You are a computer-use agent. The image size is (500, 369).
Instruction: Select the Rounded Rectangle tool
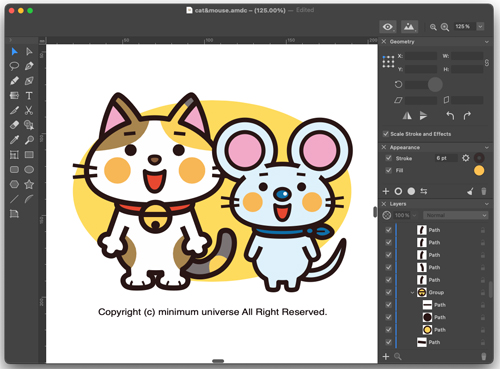click(x=14, y=169)
